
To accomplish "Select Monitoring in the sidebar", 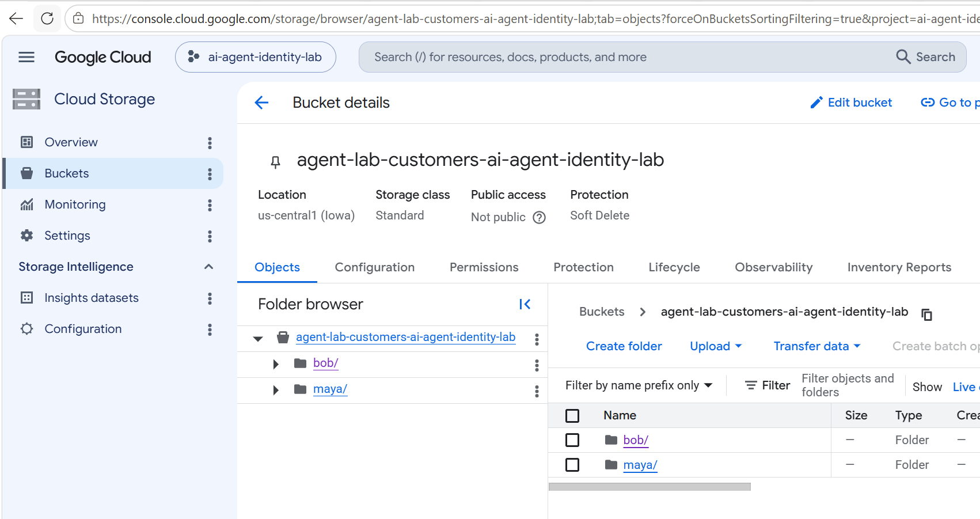I will (75, 204).
